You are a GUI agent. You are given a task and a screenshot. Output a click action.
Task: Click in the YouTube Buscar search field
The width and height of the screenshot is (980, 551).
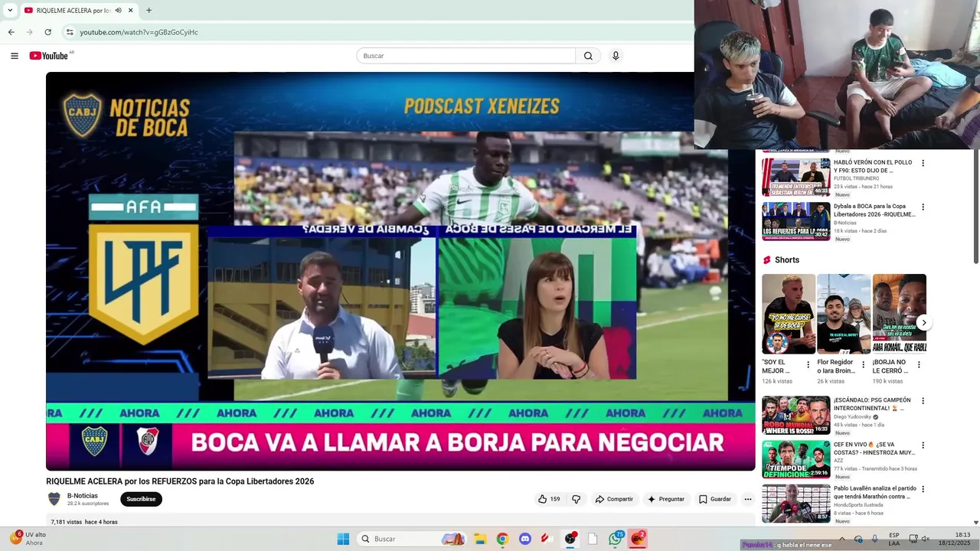(465, 56)
